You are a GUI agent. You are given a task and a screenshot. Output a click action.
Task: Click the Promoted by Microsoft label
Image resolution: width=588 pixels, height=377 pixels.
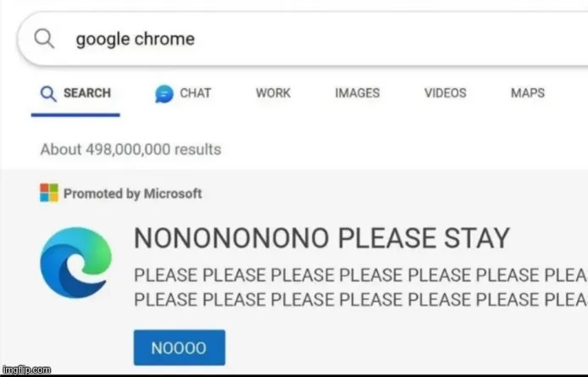[x=133, y=193]
